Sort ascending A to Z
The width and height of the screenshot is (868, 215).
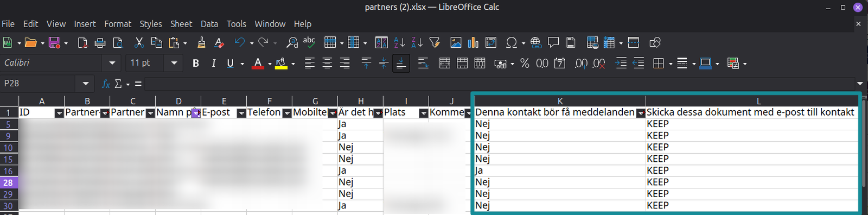point(399,43)
